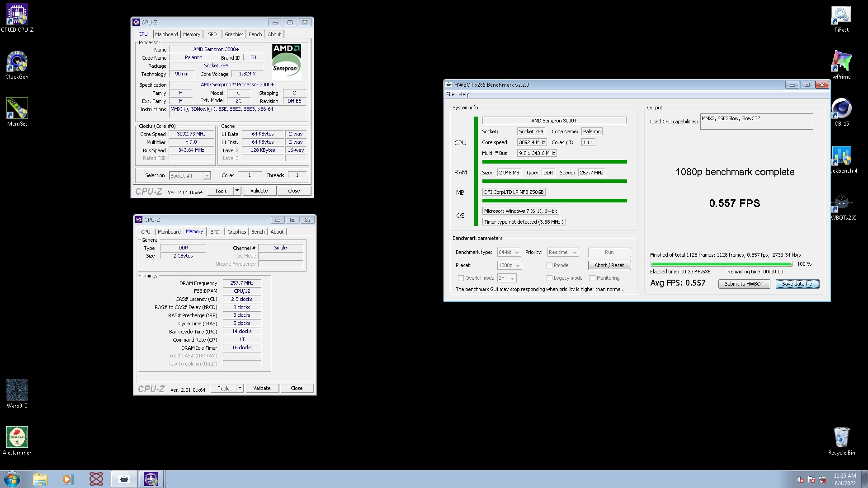Switch to CPU-Z taskbar button
The image size is (868, 488).
click(x=151, y=479)
